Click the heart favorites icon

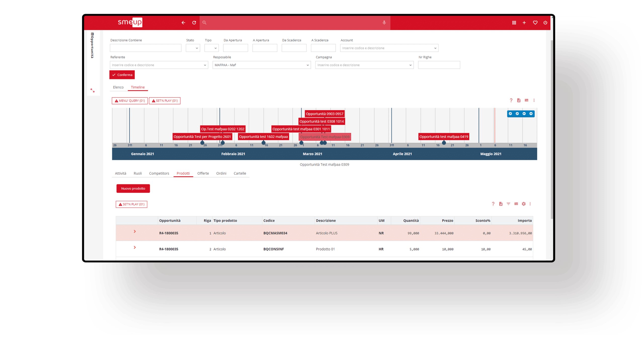tap(535, 23)
